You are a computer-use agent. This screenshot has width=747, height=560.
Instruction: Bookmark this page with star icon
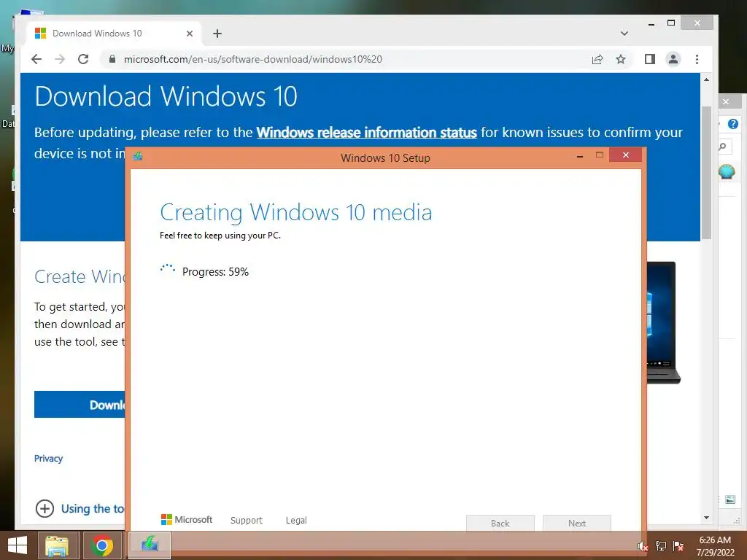pyautogui.click(x=620, y=59)
